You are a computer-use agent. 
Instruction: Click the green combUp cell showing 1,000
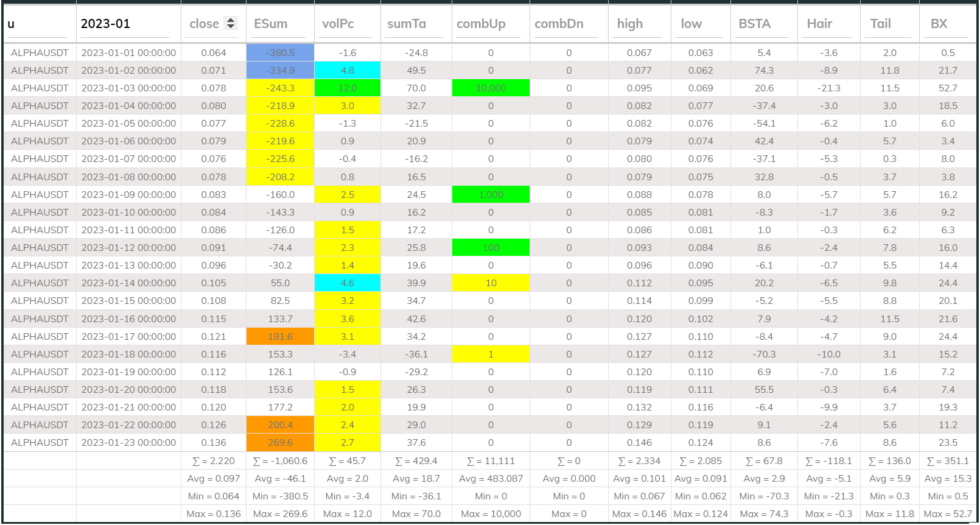491,195
